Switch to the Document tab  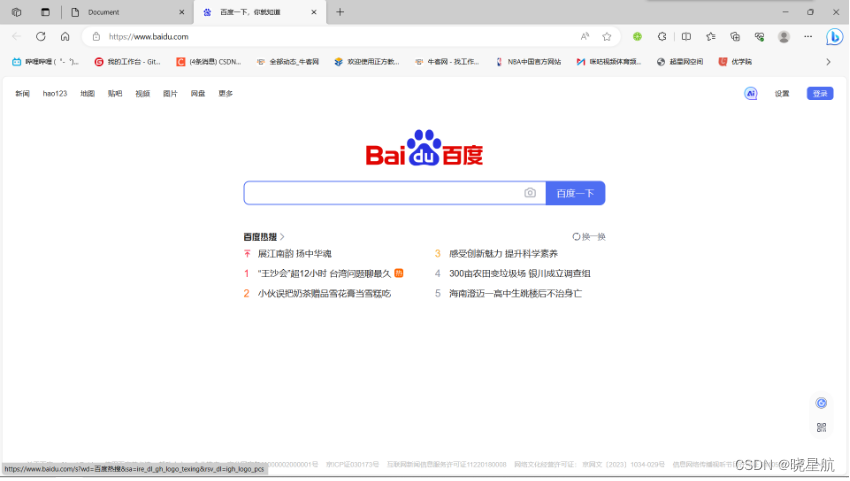pyautogui.click(x=127, y=12)
